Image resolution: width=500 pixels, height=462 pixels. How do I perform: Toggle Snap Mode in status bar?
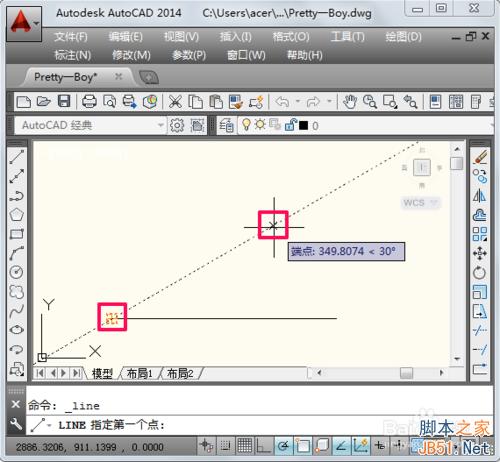(226, 446)
